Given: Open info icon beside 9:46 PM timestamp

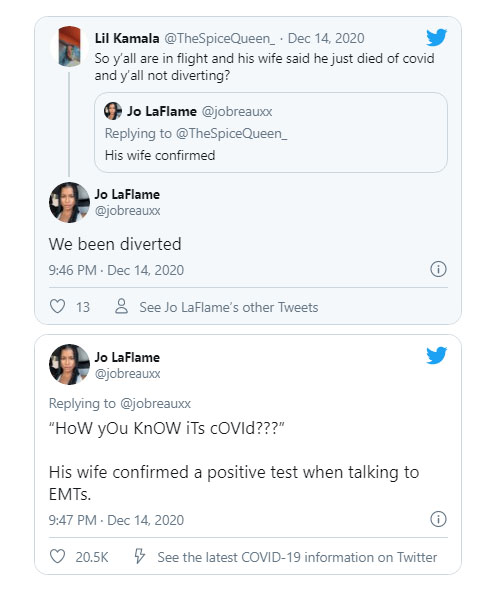Looking at the screenshot, I should point(438,269).
